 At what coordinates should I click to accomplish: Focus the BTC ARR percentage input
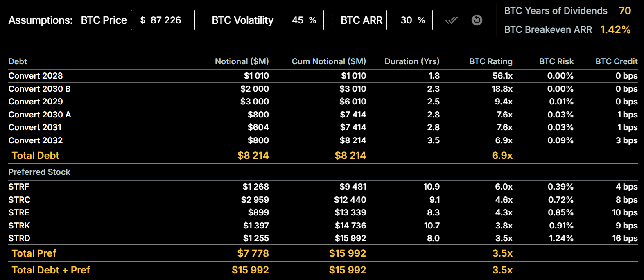click(409, 20)
